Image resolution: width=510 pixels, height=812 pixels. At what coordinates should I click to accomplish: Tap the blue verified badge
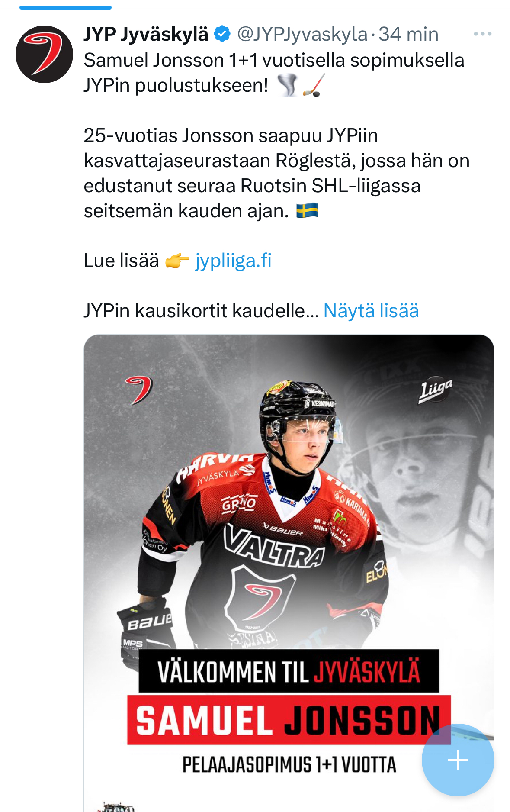222,34
